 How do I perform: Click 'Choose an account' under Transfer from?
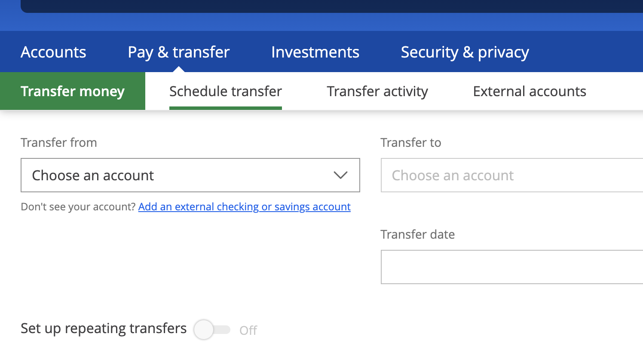coord(93,176)
